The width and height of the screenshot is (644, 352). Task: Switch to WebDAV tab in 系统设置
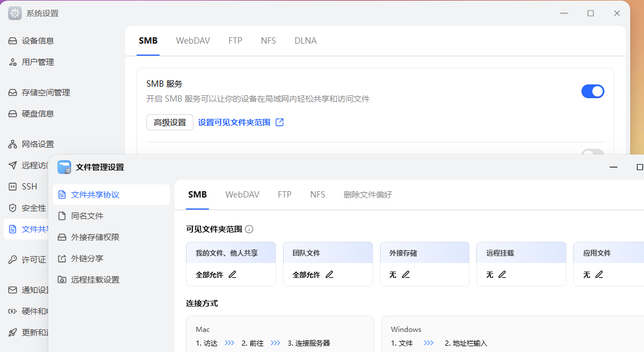[x=193, y=41]
